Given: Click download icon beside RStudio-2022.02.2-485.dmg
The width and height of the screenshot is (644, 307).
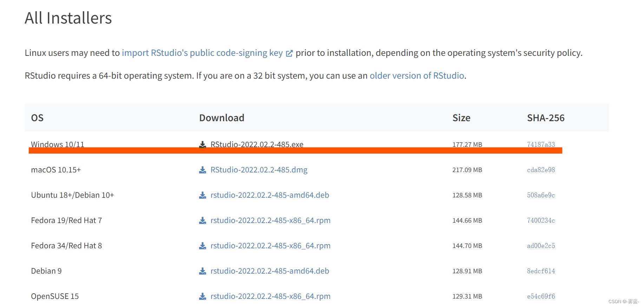Looking at the screenshot, I should [203, 170].
